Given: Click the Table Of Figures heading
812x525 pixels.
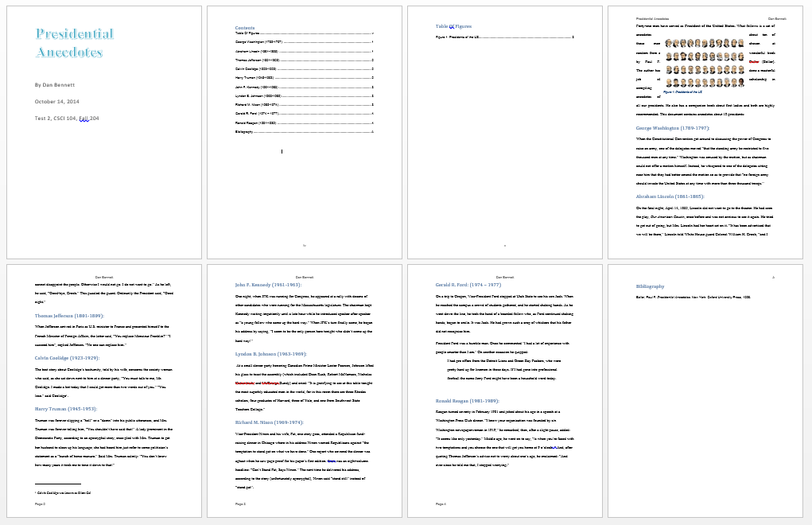Looking at the screenshot, I should click(454, 26).
